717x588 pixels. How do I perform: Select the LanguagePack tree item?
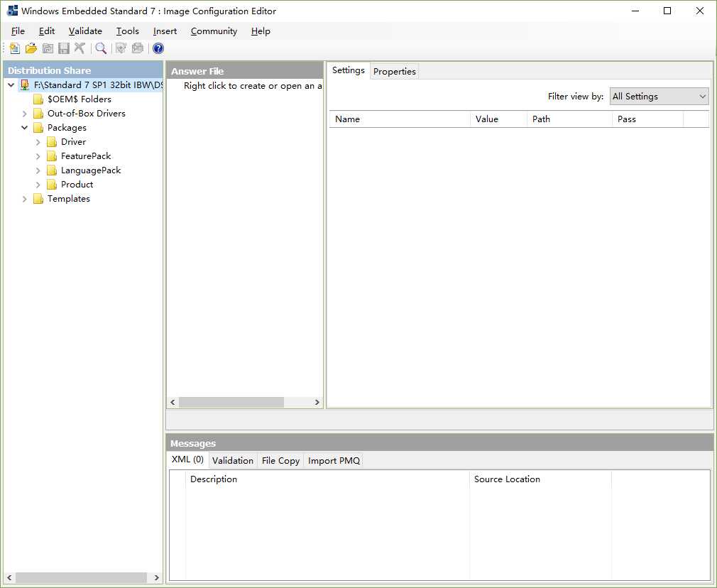click(91, 170)
